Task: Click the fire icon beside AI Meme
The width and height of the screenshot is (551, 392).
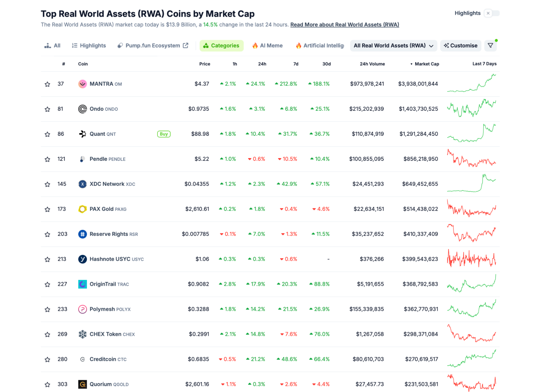Action: point(255,45)
